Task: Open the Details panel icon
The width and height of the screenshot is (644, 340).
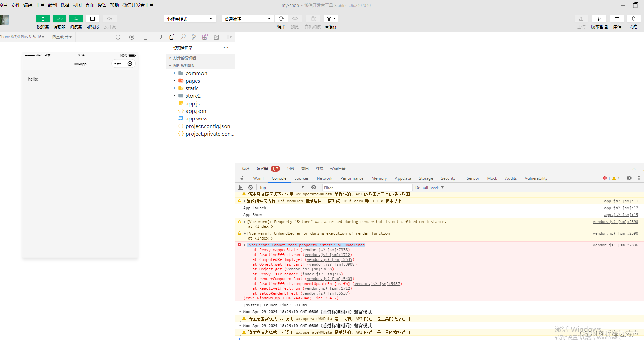Action: coord(617,19)
